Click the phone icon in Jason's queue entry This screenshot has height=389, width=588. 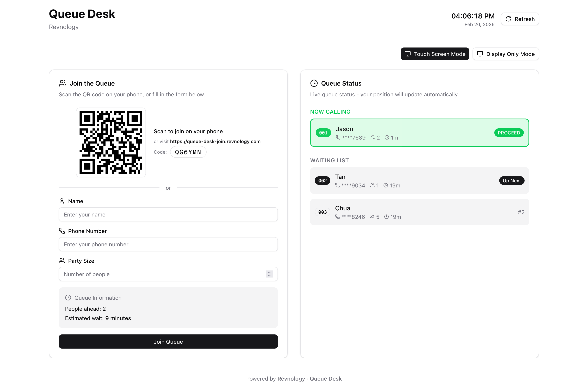point(338,137)
